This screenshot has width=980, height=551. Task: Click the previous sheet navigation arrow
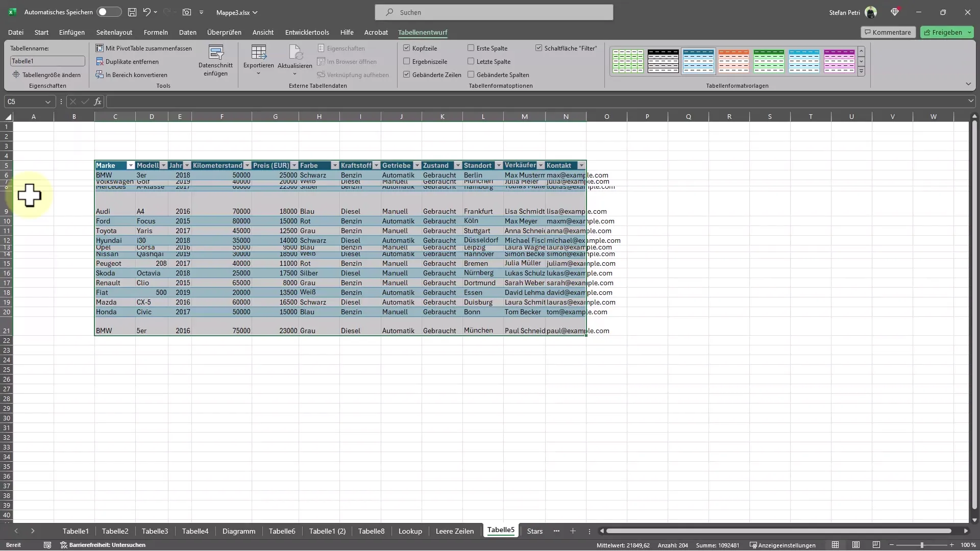click(x=16, y=531)
